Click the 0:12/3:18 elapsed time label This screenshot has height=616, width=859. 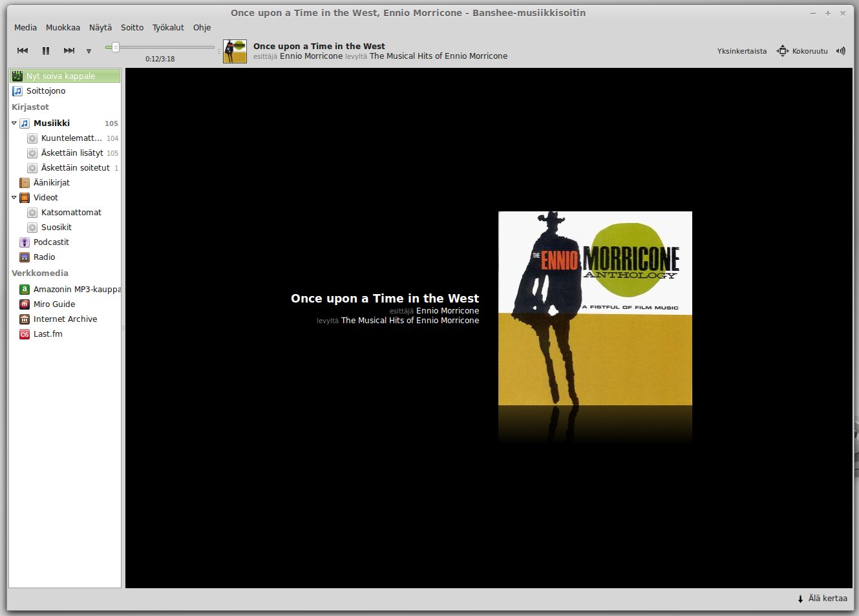coord(160,59)
